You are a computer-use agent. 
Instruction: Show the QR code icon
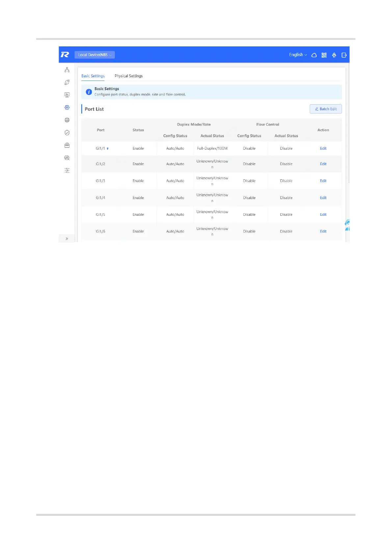click(x=324, y=55)
